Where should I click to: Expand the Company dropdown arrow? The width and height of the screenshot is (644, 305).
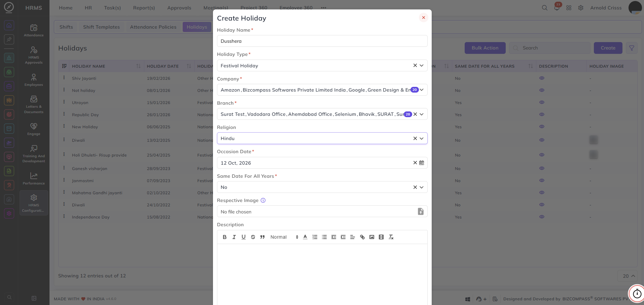tap(422, 90)
